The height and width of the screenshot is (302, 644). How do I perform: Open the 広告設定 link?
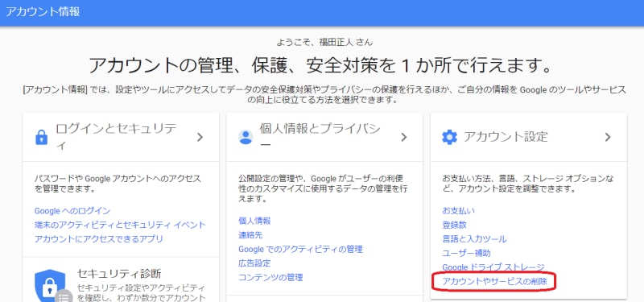pos(254,263)
